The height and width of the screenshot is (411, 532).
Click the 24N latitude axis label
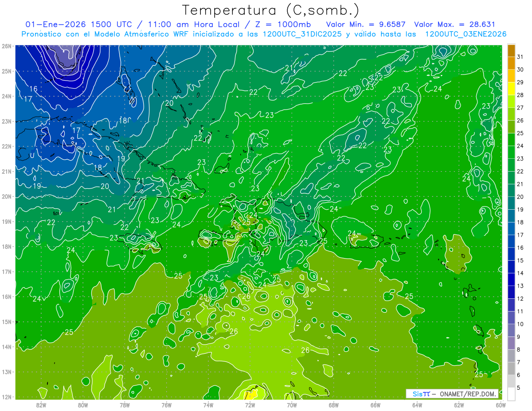(x=6, y=96)
